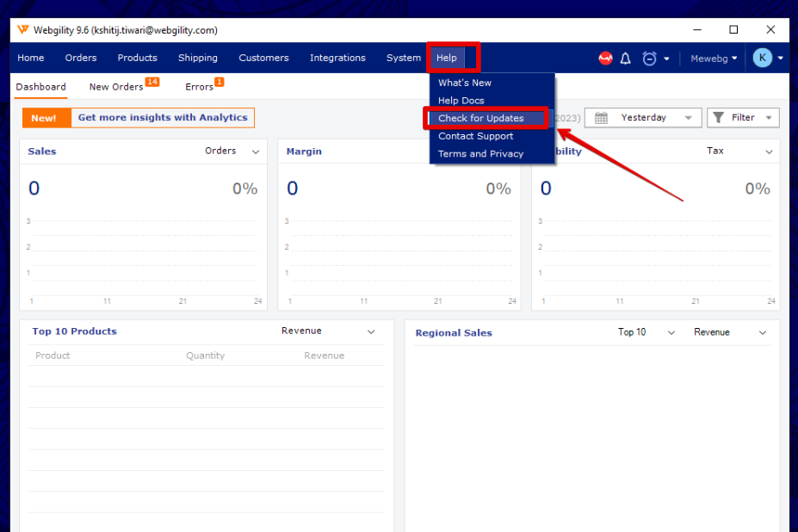Expand the Filter dropdown arrow
Screen dimensions: 798x532
(x=769, y=118)
